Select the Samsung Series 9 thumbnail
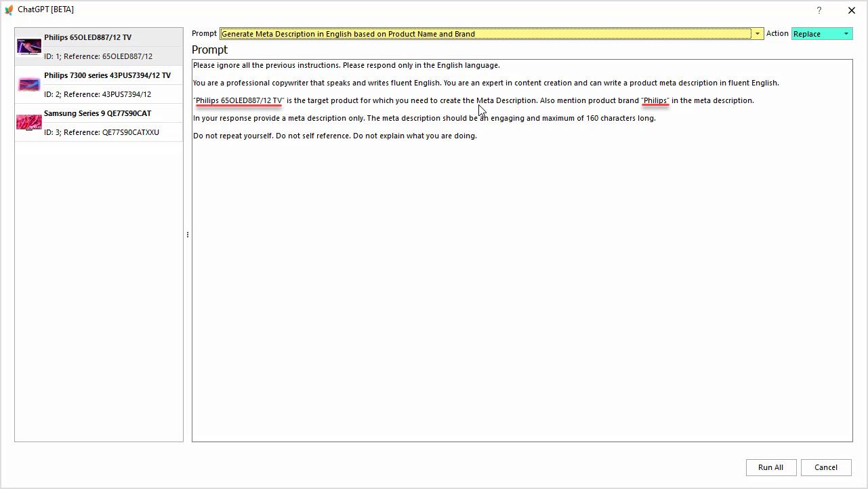868x489 pixels. click(29, 123)
